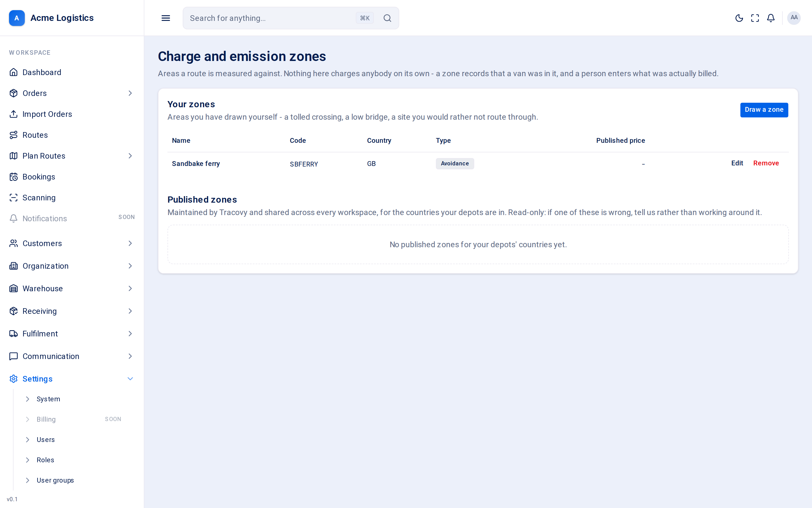Screen dimensions: 812x508
Task: Click the Scanning icon in sidebar
Action: [x=14, y=198]
